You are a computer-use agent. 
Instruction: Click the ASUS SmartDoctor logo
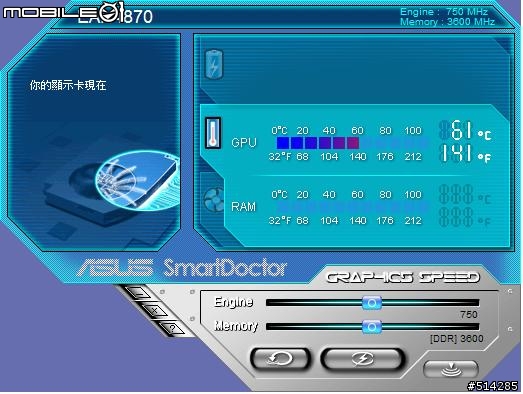coord(182,268)
